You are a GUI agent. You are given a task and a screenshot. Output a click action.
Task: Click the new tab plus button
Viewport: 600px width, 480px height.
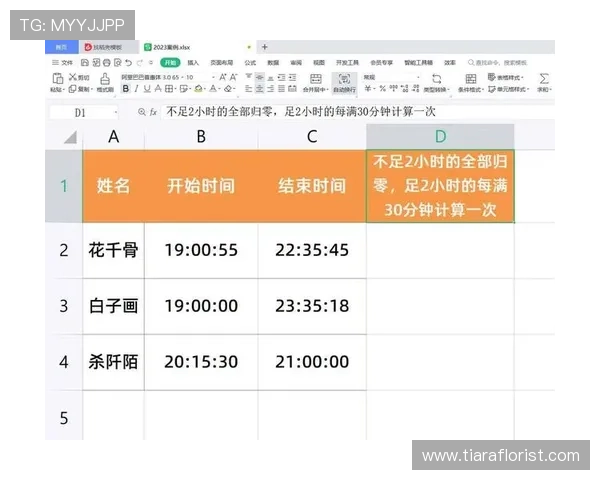[264, 47]
